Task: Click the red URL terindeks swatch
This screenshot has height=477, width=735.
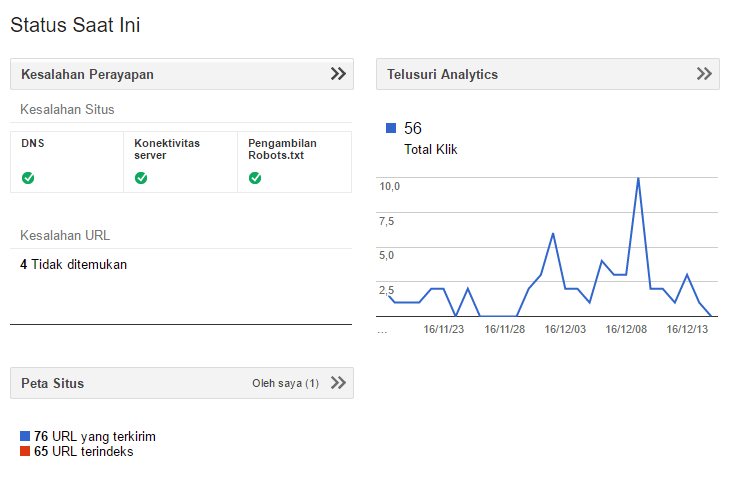Action: point(25,452)
